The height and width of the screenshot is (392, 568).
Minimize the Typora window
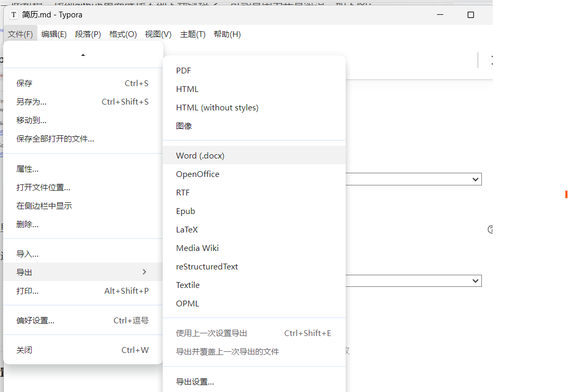coord(440,15)
